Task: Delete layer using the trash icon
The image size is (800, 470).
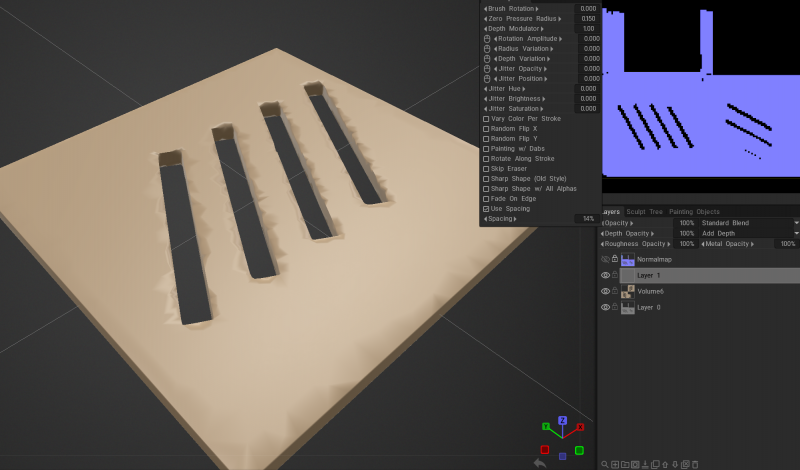Action: [695, 464]
